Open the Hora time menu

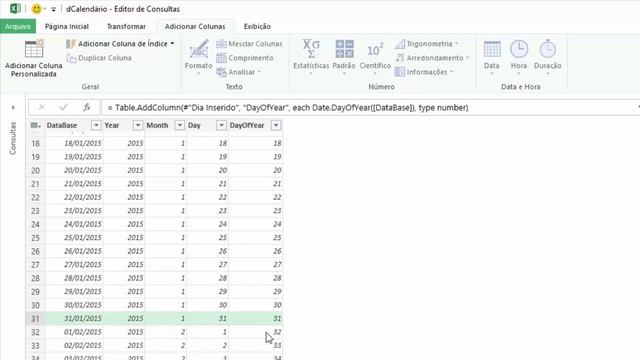tap(519, 57)
